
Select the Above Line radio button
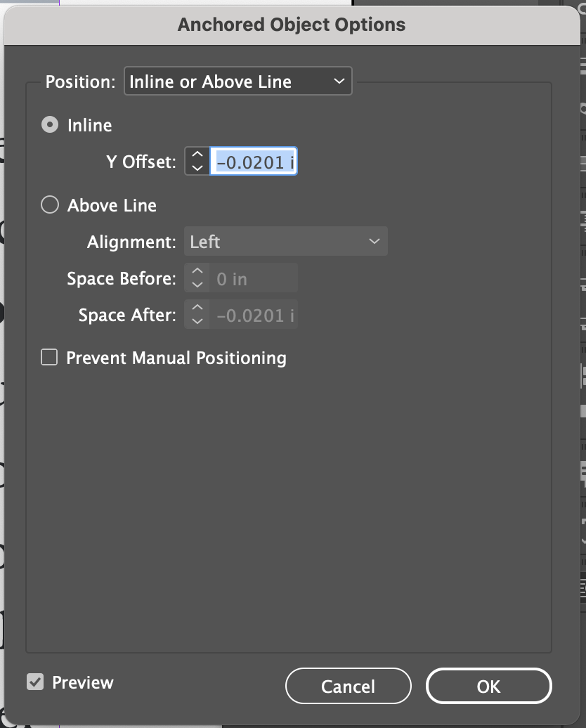point(49,204)
